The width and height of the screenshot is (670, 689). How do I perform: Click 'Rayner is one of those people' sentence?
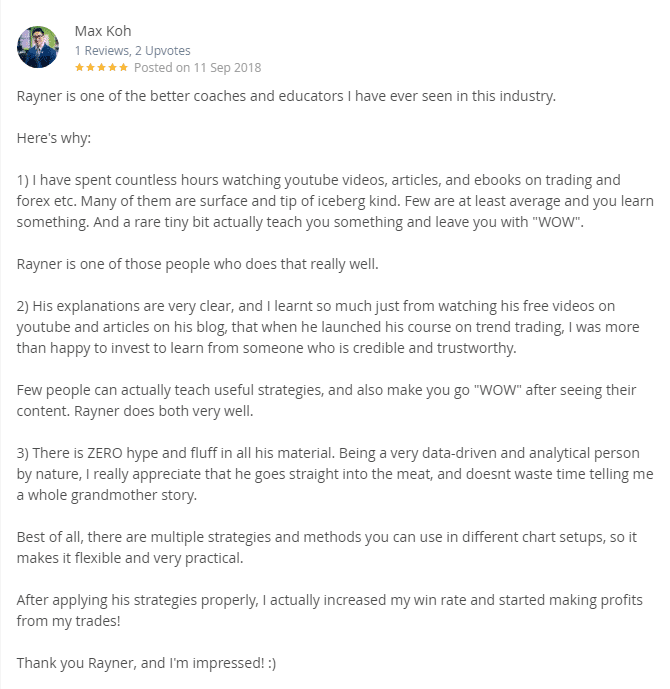click(x=198, y=264)
